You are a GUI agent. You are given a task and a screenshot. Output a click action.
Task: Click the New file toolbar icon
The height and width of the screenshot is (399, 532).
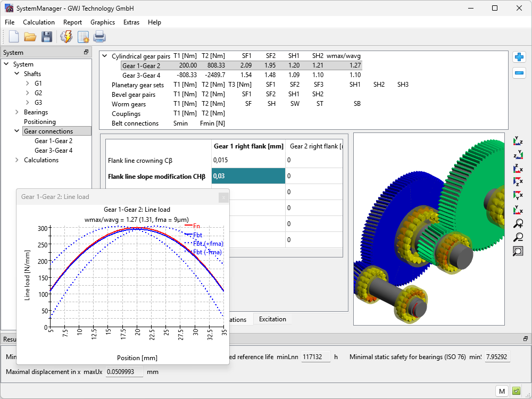[14, 37]
